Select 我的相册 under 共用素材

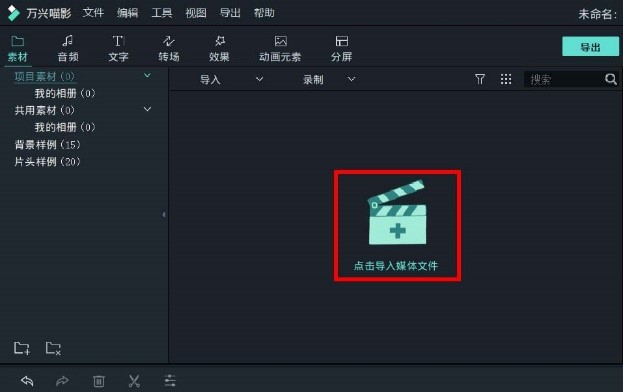65,127
